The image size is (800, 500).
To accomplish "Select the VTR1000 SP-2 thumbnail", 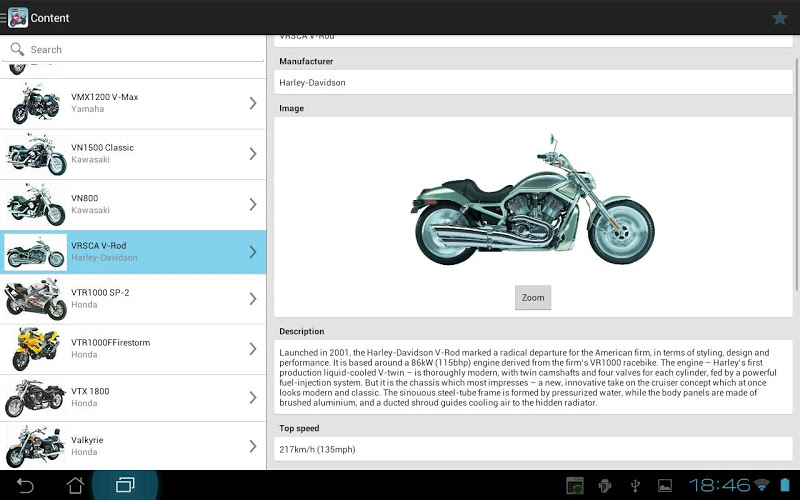I will 36,298.
